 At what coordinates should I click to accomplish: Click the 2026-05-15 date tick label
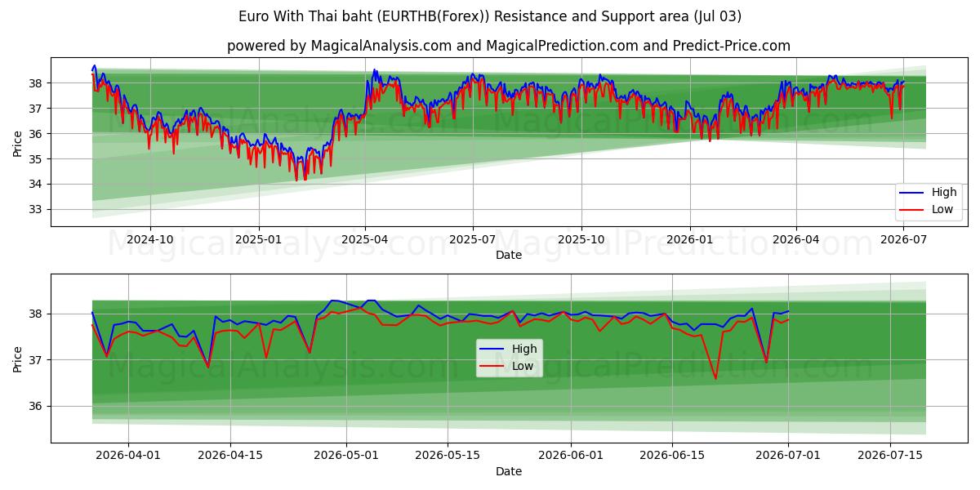(x=448, y=456)
